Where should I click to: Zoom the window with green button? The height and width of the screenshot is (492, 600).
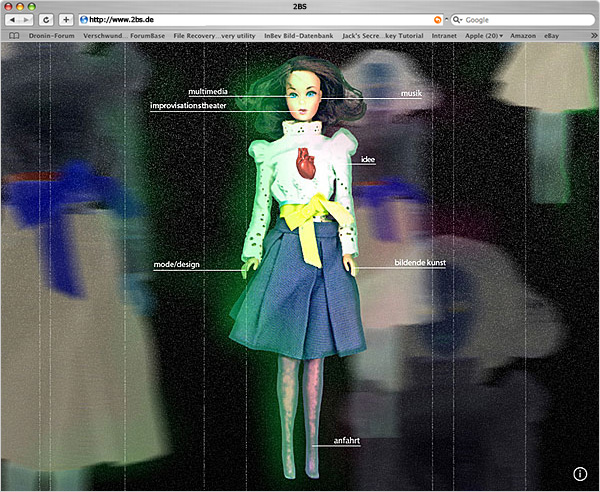(x=32, y=6)
